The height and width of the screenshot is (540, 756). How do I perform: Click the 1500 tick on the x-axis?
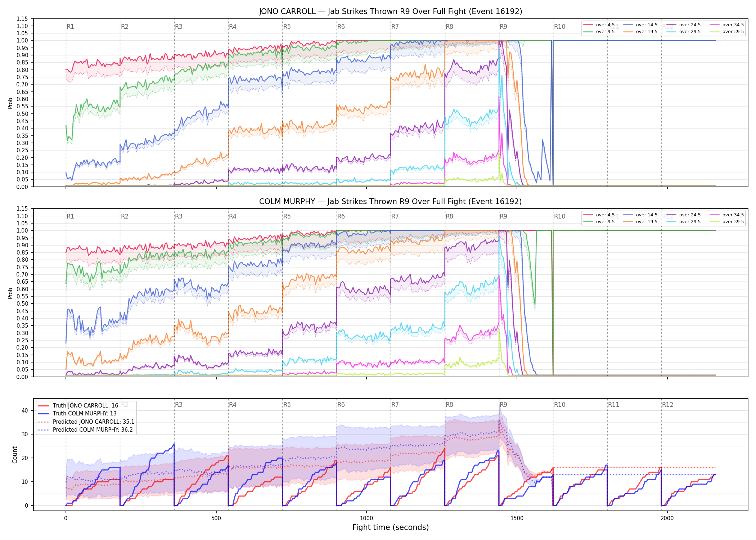click(x=517, y=518)
